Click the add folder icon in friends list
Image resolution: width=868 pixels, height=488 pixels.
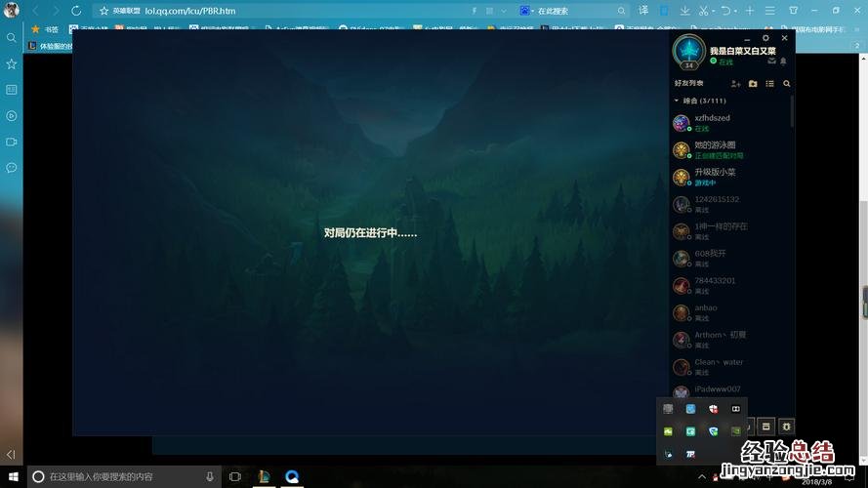pyautogui.click(x=753, y=84)
